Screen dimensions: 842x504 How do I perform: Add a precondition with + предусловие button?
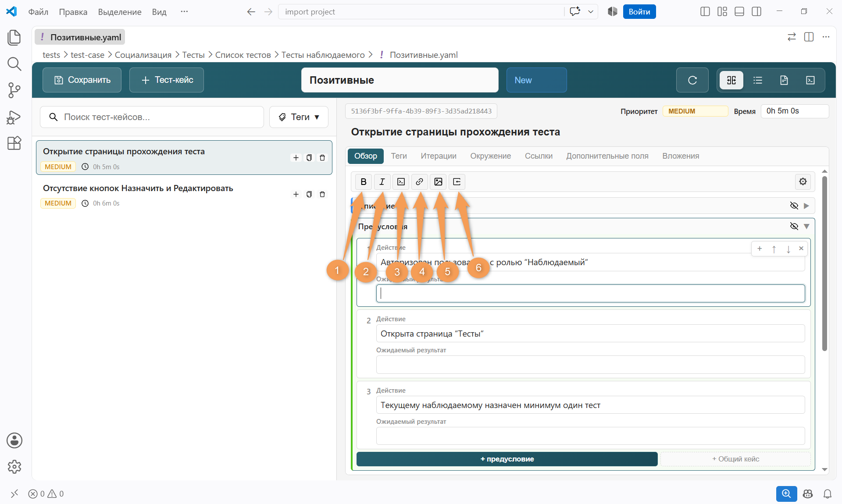[x=507, y=459]
